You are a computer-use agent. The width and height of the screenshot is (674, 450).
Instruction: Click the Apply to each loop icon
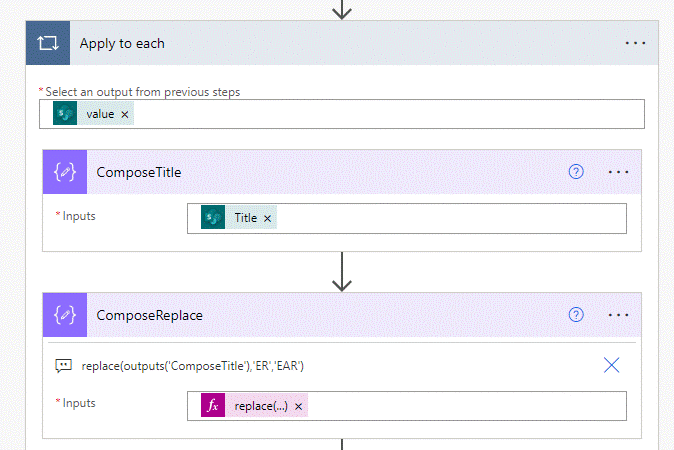coord(47,44)
